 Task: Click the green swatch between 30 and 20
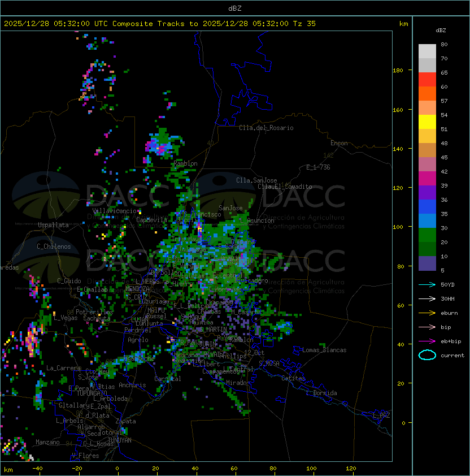[x=427, y=235]
